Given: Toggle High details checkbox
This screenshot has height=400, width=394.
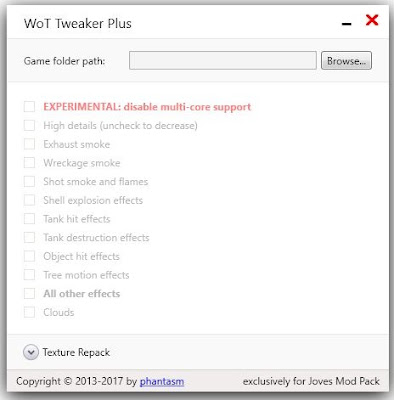Looking at the screenshot, I should 29,125.
